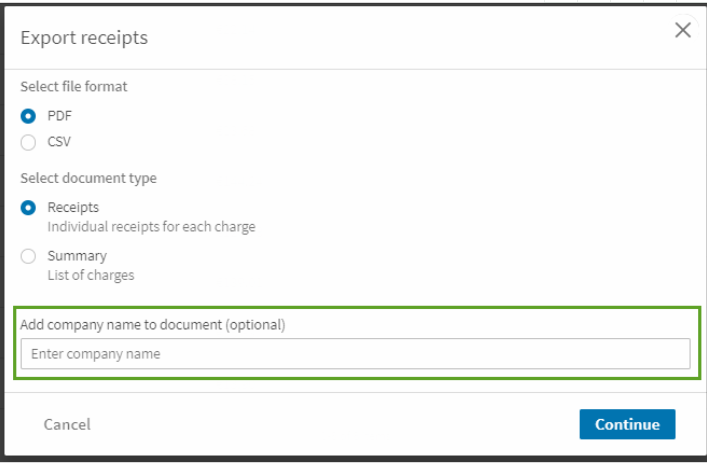Click the 'Select document type' heading
Screen dimensions: 707x466
88,178
